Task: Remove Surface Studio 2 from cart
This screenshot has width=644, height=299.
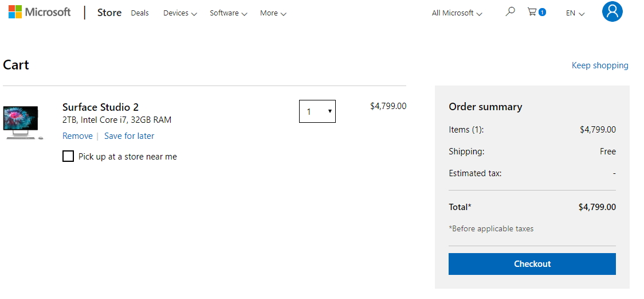Action: coord(77,135)
